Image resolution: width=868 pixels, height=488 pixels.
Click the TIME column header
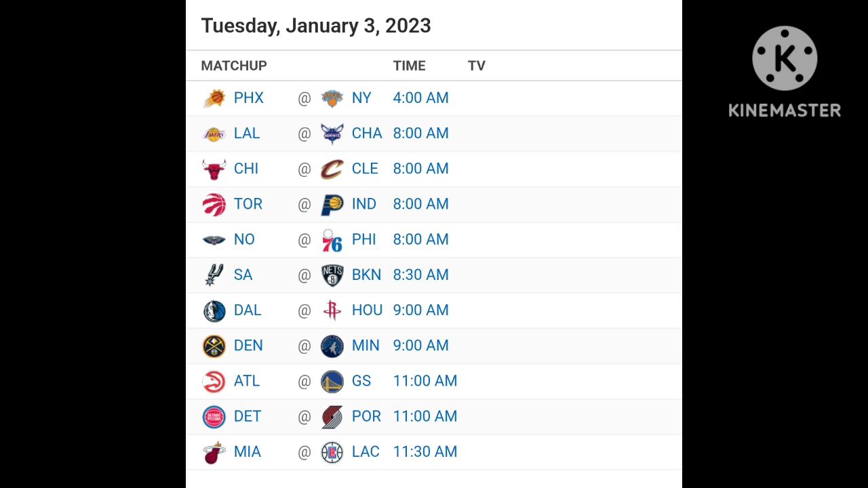pyautogui.click(x=410, y=66)
